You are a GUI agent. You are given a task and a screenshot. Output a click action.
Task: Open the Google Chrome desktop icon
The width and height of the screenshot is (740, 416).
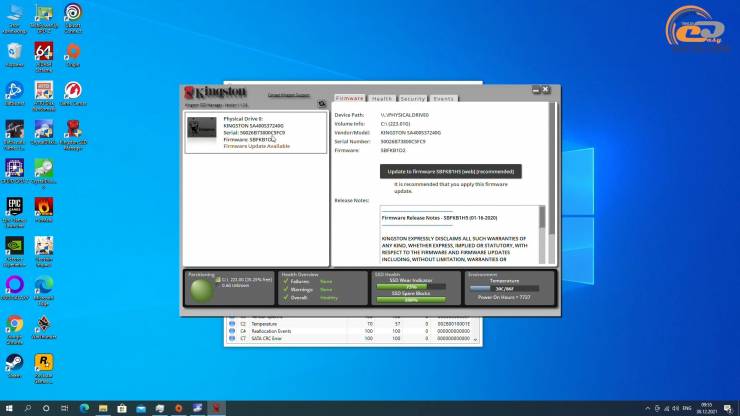pos(15,330)
